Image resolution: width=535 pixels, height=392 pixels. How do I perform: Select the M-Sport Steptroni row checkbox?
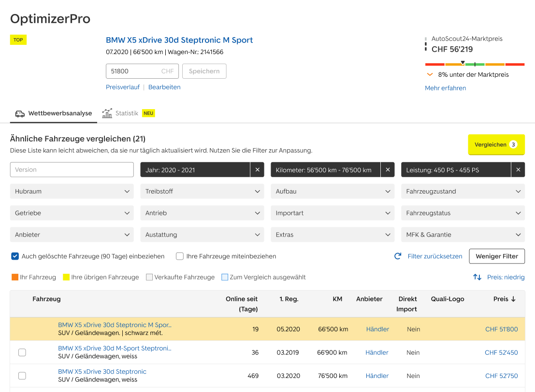click(x=22, y=352)
